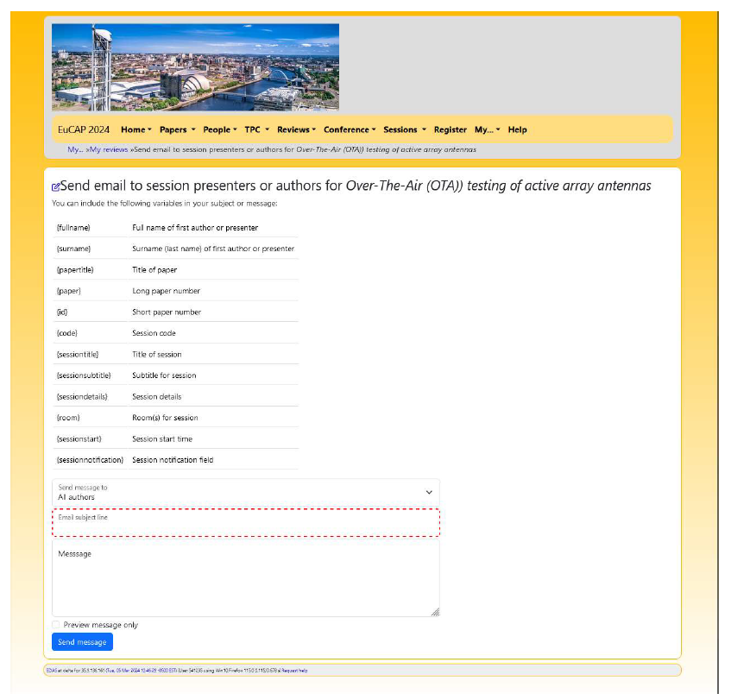Open the People menu
Image resolution: width=731 pixels, height=700 pixels.
(x=220, y=129)
